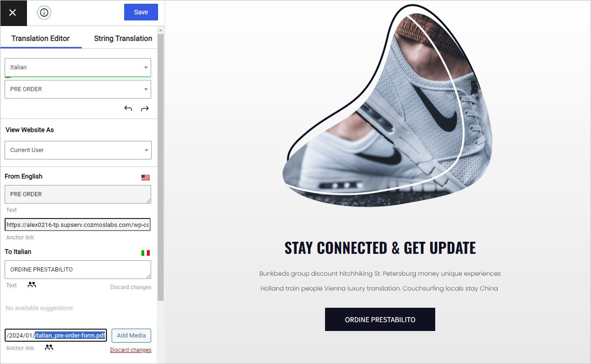This screenshot has width=591, height=364.
Task: Click the red Discard changes link
Action: point(131,350)
